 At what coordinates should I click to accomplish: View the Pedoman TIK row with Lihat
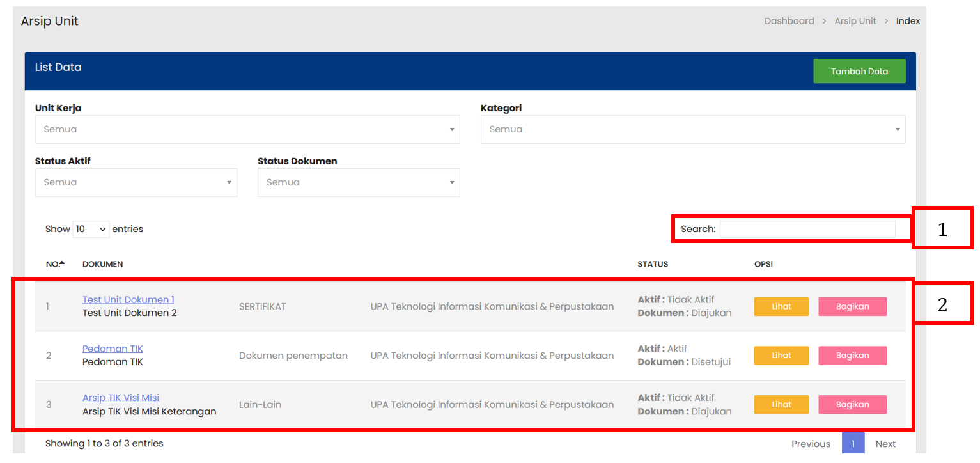[x=781, y=356]
